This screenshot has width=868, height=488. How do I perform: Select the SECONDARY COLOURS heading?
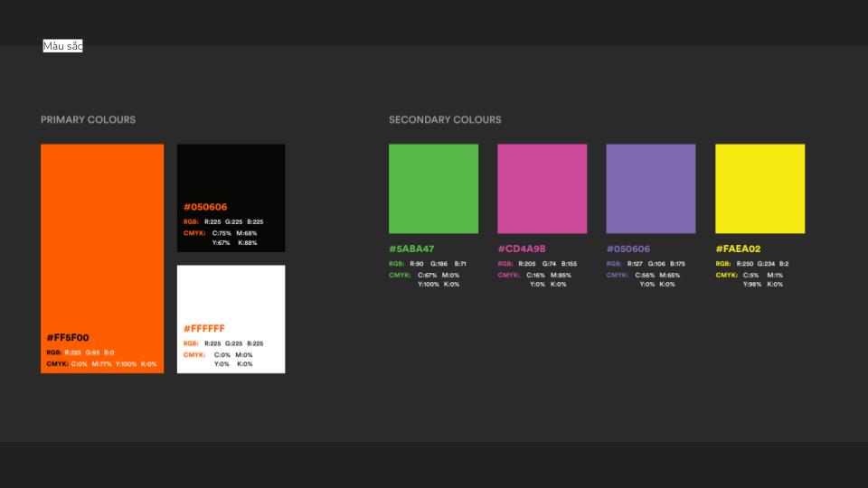point(444,120)
